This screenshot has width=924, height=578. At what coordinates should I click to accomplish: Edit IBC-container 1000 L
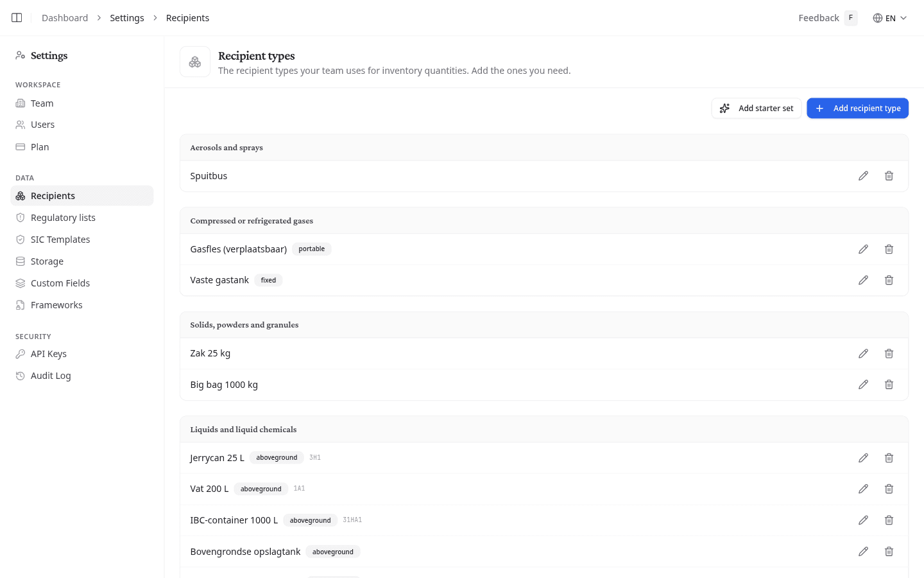[x=863, y=520]
